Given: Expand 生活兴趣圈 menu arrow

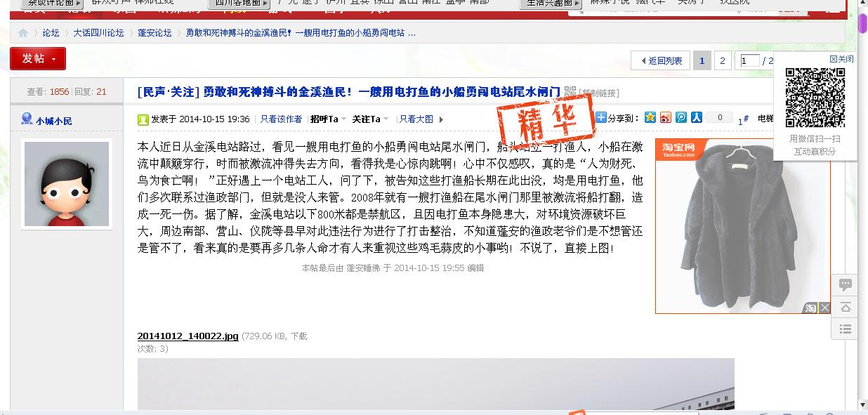Looking at the screenshot, I should pyautogui.click(x=576, y=3).
